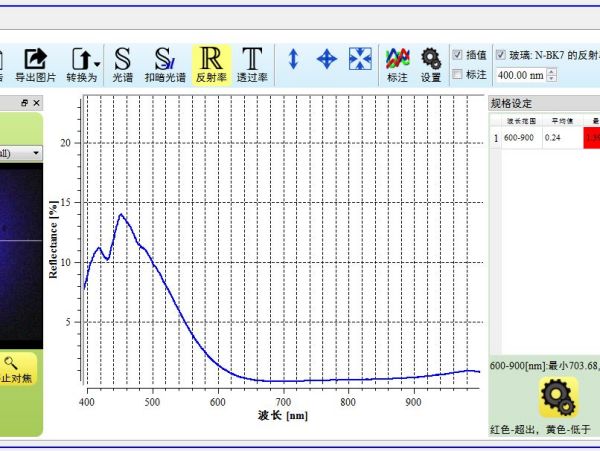Screen dimensions: 600x451
Task: Click the yellow gear button under spec table
Action: pos(558,398)
